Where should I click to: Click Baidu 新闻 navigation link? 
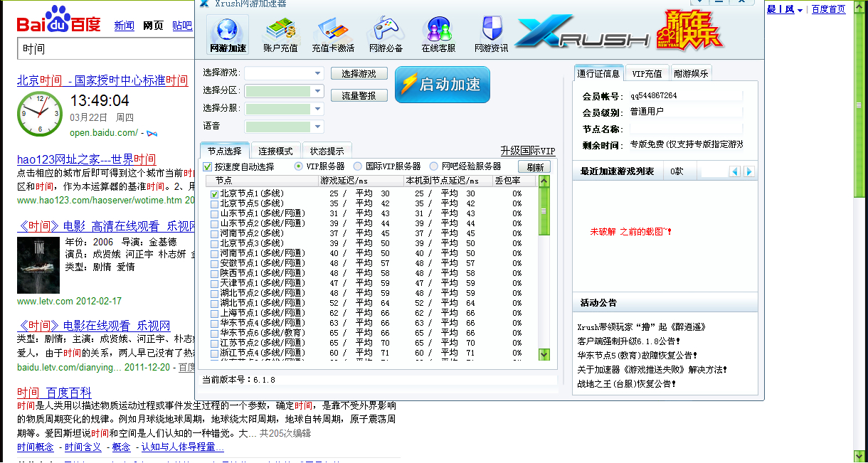coord(125,26)
